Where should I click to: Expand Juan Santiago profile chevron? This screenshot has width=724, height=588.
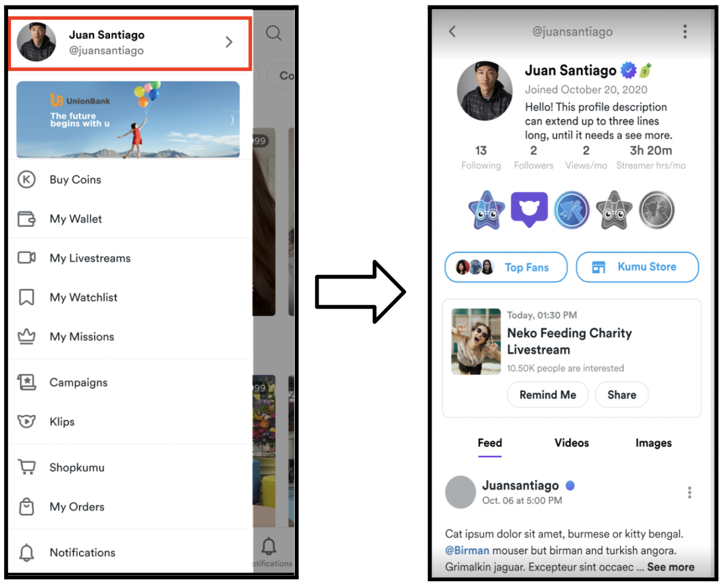(229, 42)
